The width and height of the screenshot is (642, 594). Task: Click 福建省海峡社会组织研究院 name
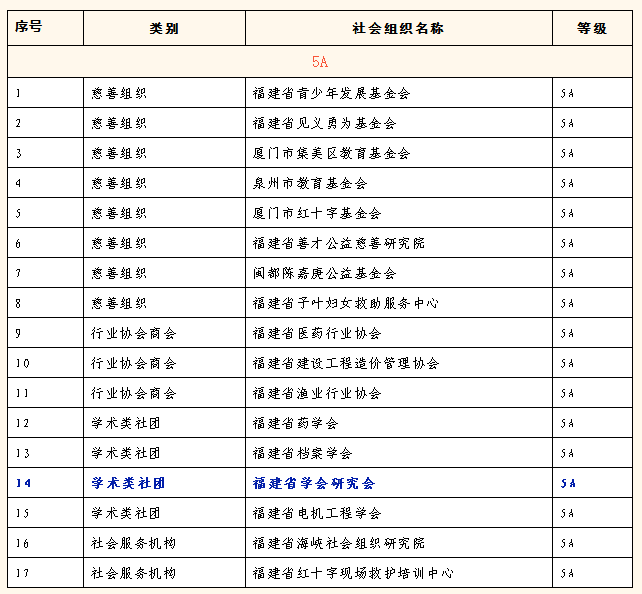(339, 543)
